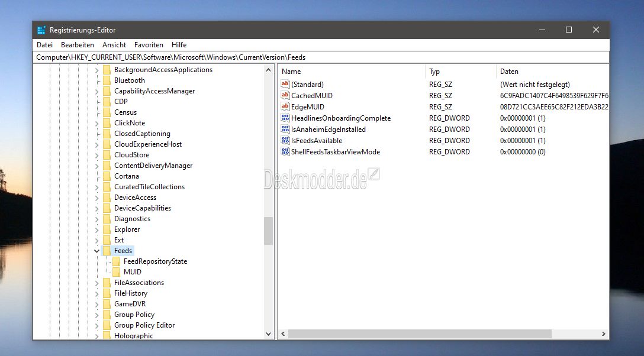
Task: Click the EdgeMUID string value icon
Action: coord(285,106)
